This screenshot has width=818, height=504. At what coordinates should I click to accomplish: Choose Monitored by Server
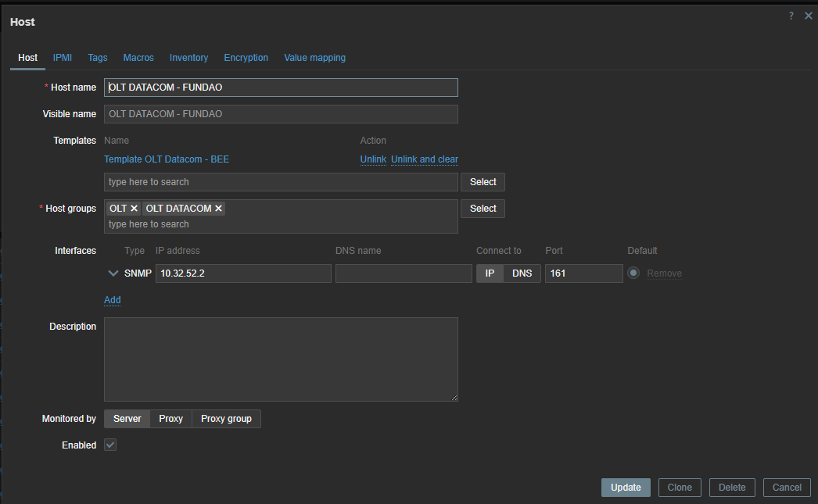[127, 419]
